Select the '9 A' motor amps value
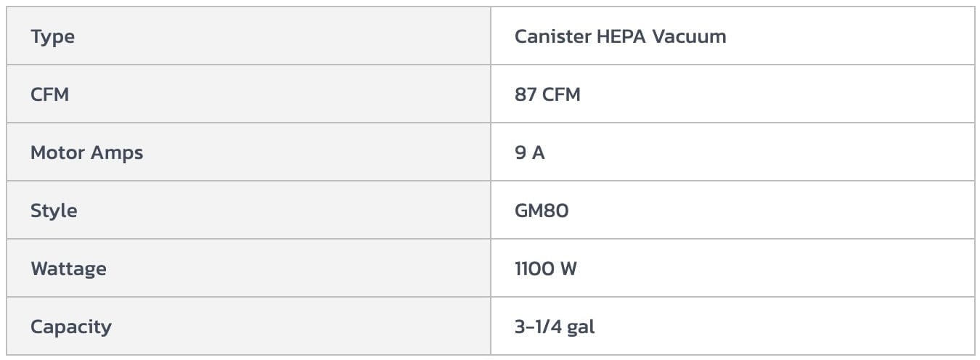The width and height of the screenshot is (980, 360). (530, 152)
